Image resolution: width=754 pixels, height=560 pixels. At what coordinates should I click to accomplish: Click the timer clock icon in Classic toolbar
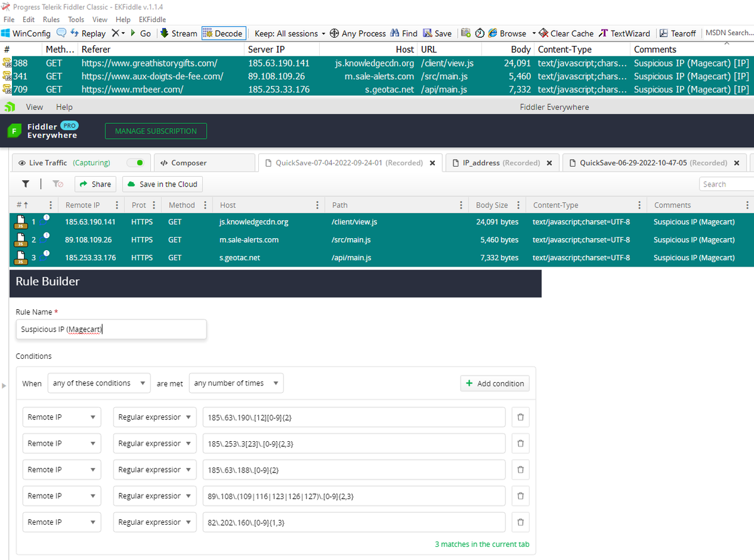[479, 33]
